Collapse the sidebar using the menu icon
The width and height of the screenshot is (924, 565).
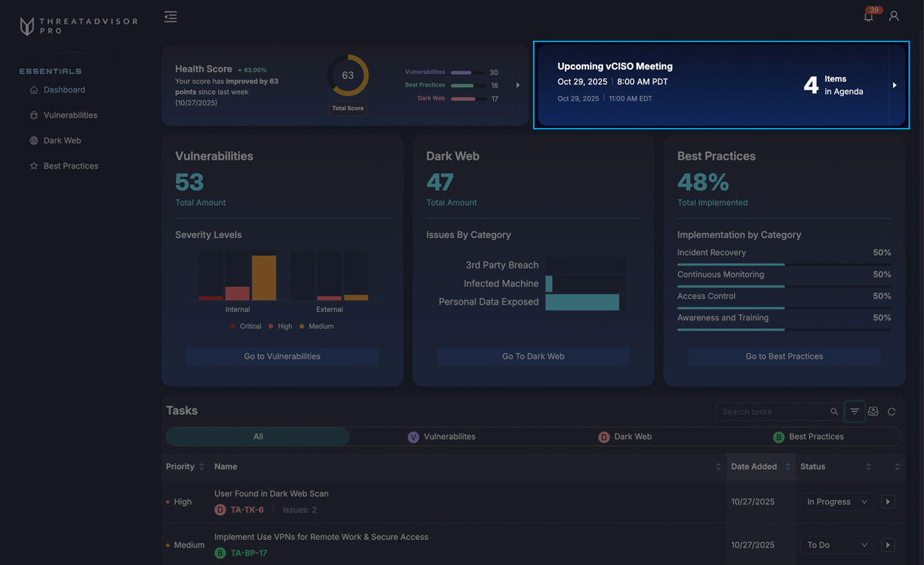171,17
